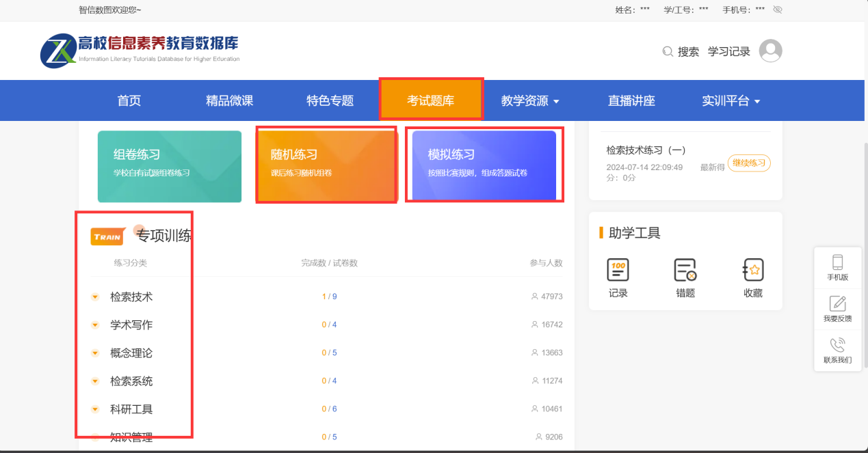Go to the 首页 tab
This screenshot has height=453, width=868.
[x=129, y=101]
